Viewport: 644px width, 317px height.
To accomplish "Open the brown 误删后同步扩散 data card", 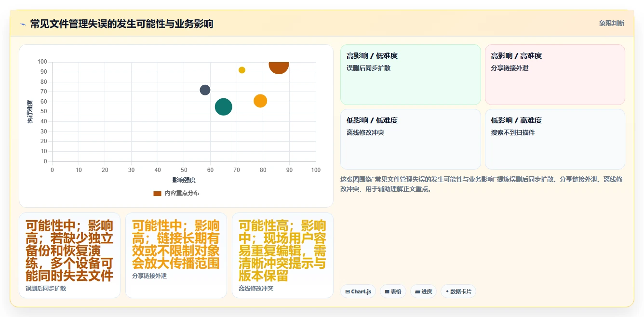I will coord(69,255).
